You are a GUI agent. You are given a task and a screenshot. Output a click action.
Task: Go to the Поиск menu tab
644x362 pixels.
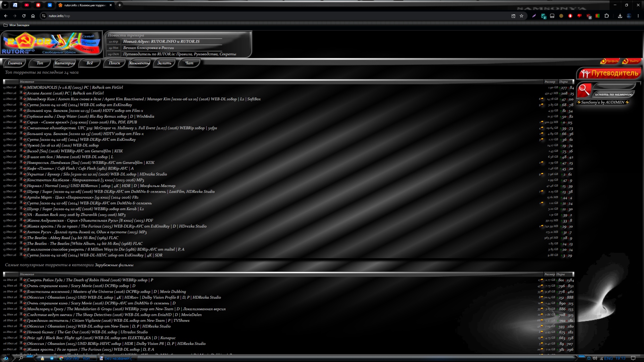[x=114, y=63]
